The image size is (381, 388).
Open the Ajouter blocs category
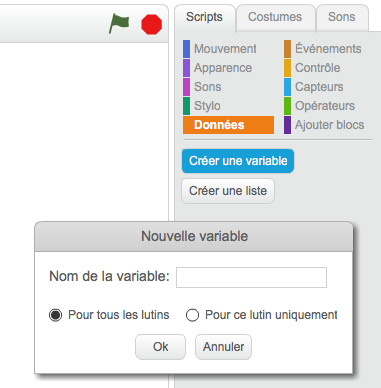324,125
